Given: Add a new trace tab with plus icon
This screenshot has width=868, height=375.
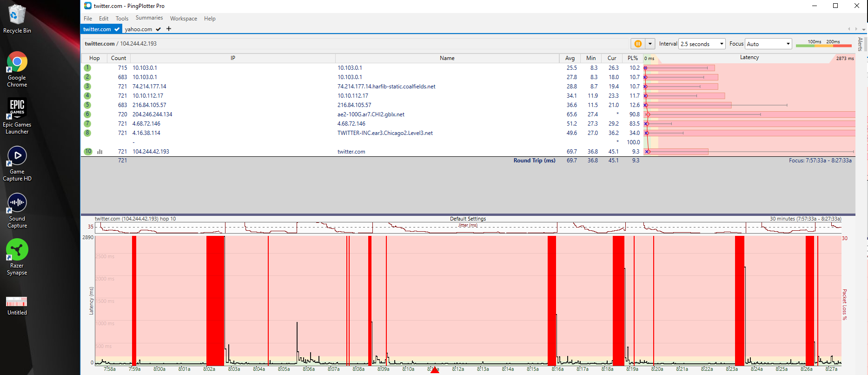Looking at the screenshot, I should (x=169, y=29).
